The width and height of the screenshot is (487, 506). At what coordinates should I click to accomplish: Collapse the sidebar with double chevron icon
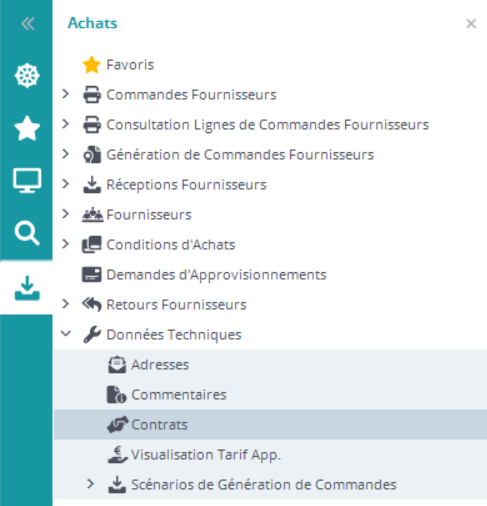coord(27,24)
